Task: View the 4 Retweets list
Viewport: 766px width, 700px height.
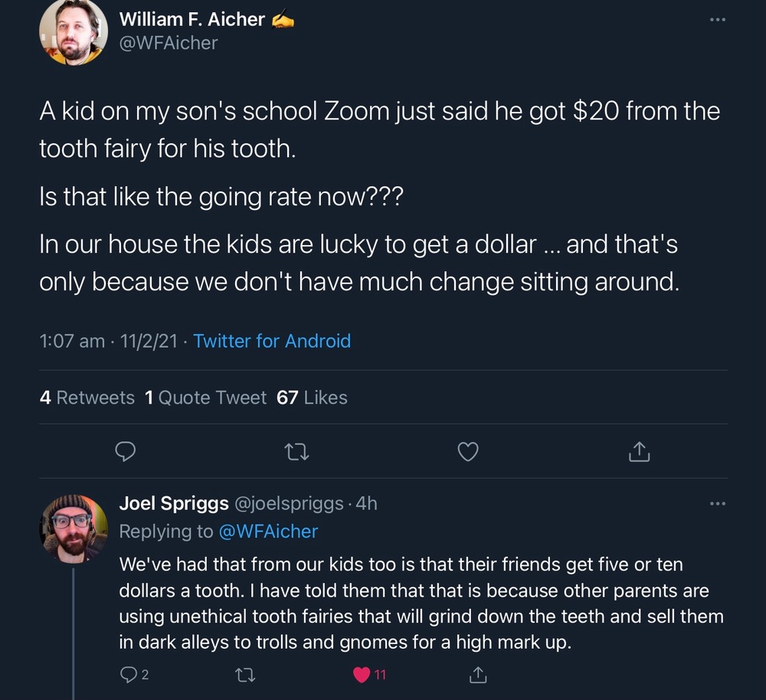Action: [x=87, y=397]
